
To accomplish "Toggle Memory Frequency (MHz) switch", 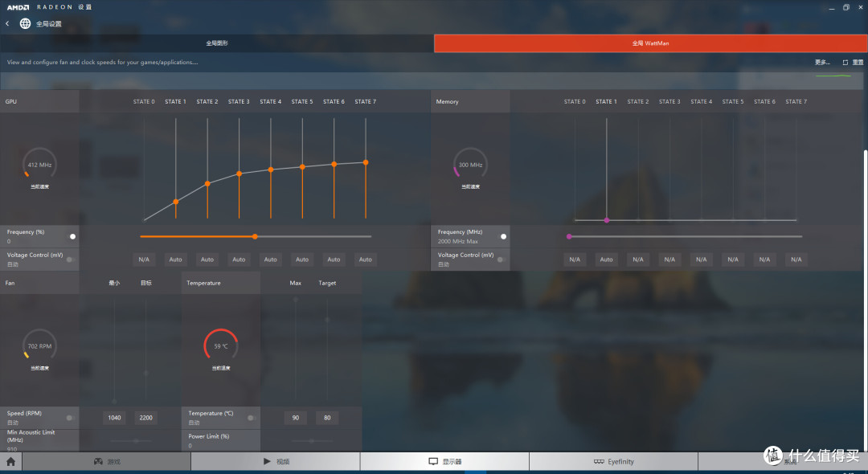I will click(x=501, y=236).
